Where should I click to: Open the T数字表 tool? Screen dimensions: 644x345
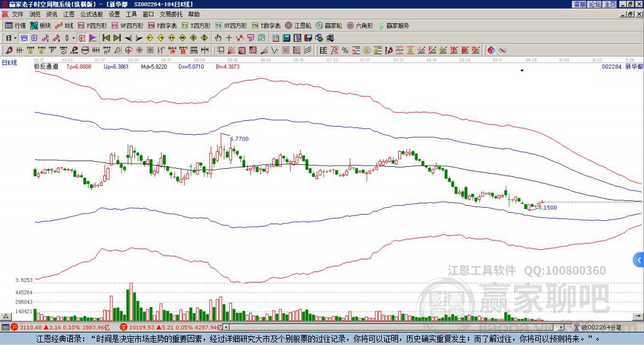click(266, 25)
